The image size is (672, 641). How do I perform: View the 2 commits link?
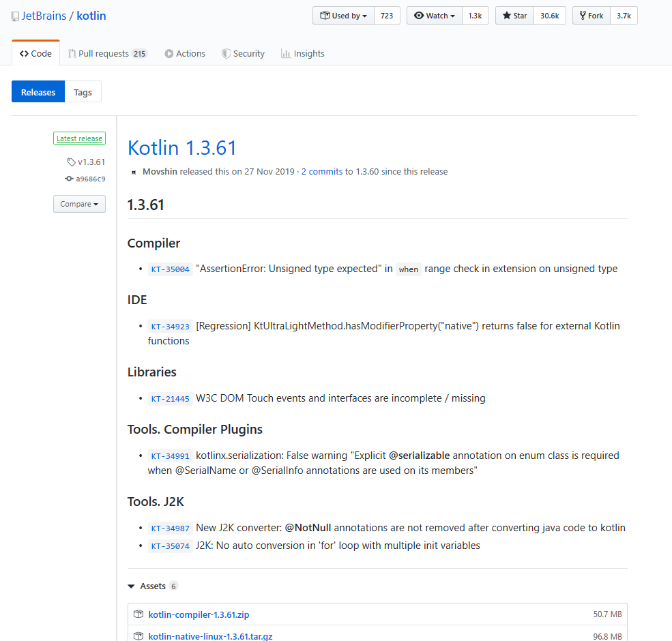[x=322, y=171]
